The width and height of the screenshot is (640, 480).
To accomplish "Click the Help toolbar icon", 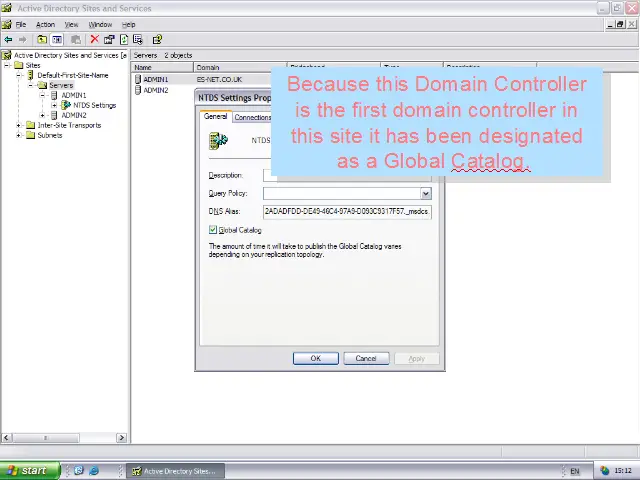I will tap(157, 40).
